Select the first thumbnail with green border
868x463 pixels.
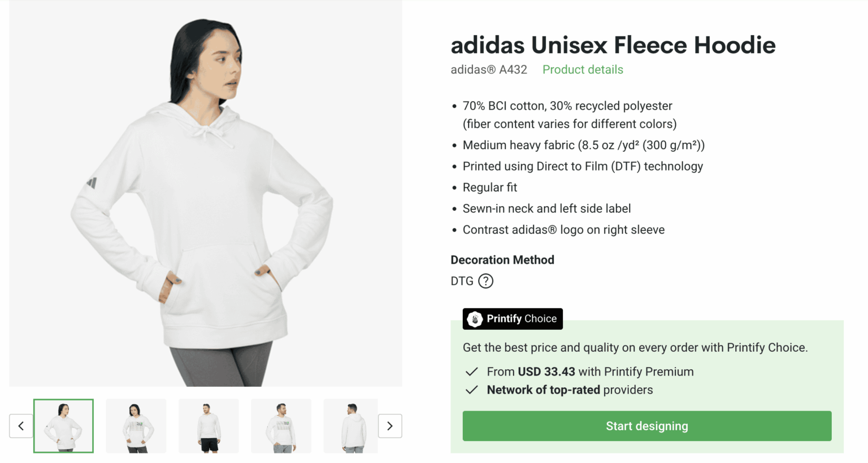pos(63,426)
